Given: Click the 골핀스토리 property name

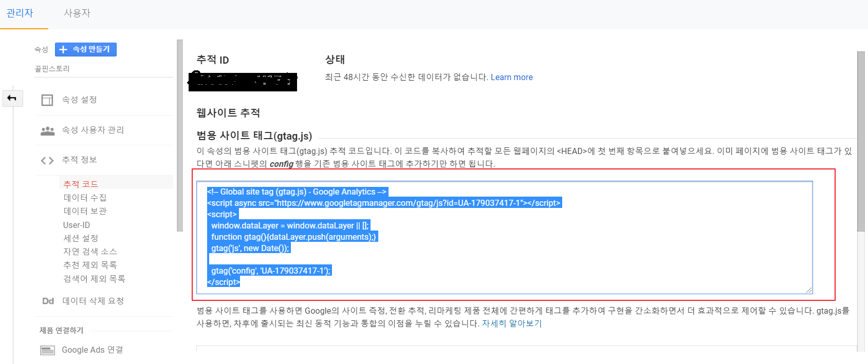Looking at the screenshot, I should tap(52, 68).
